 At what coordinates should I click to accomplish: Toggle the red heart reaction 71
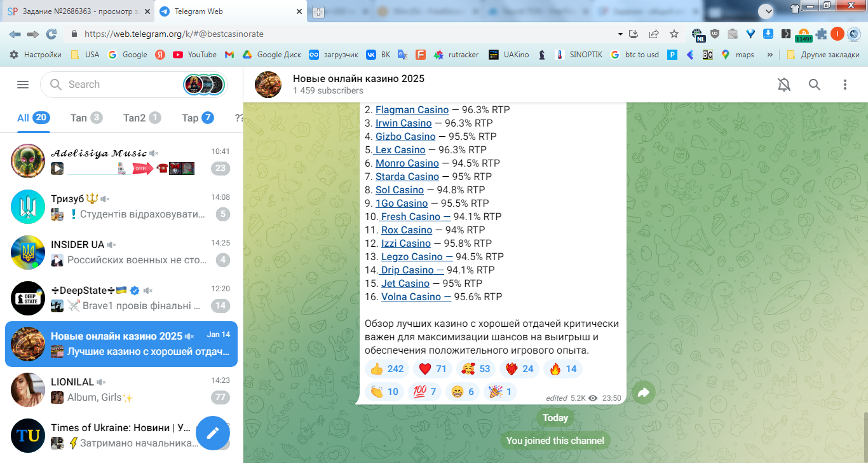tap(433, 369)
